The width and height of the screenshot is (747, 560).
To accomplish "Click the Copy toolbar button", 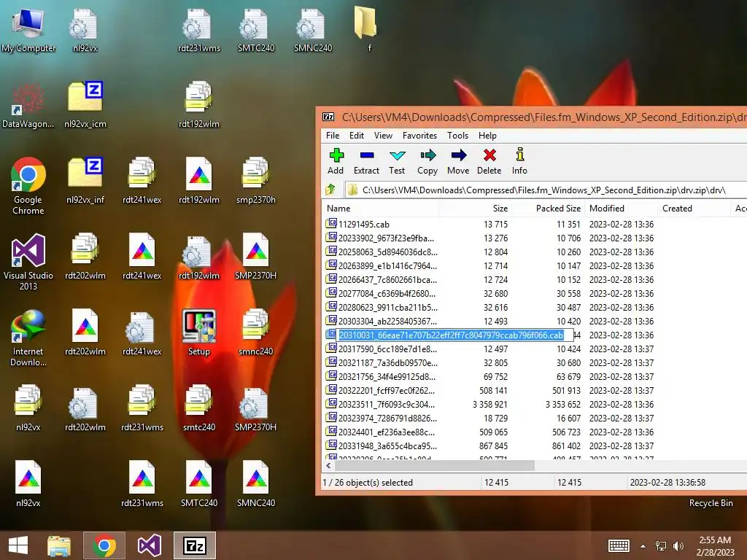I will [427, 161].
